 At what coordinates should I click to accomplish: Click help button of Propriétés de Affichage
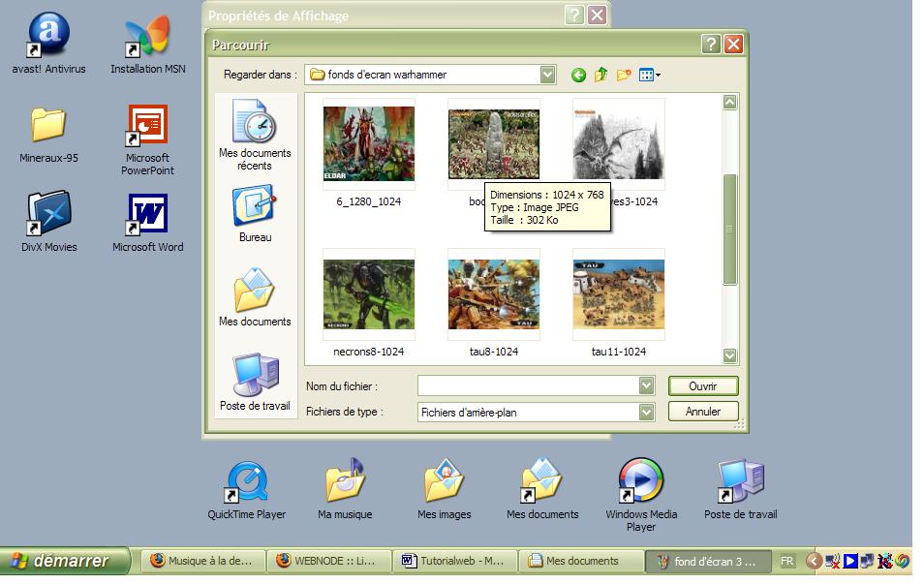[574, 15]
